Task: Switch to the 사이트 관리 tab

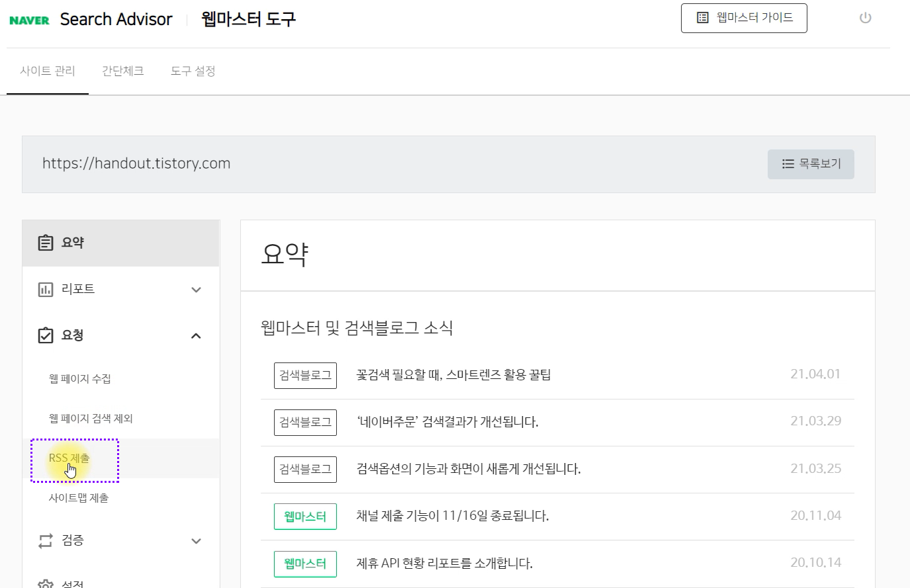Action: point(48,71)
